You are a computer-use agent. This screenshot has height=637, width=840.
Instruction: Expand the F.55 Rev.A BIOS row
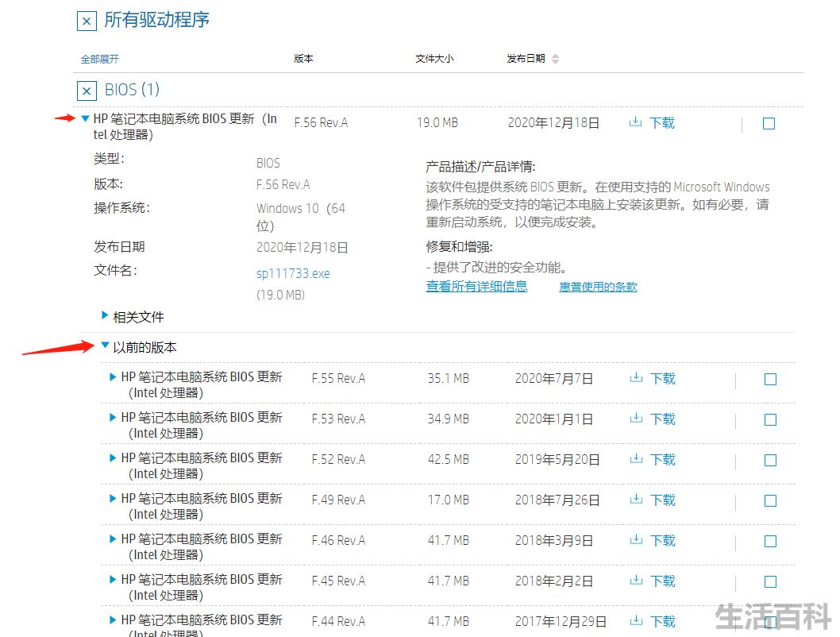click(x=113, y=376)
